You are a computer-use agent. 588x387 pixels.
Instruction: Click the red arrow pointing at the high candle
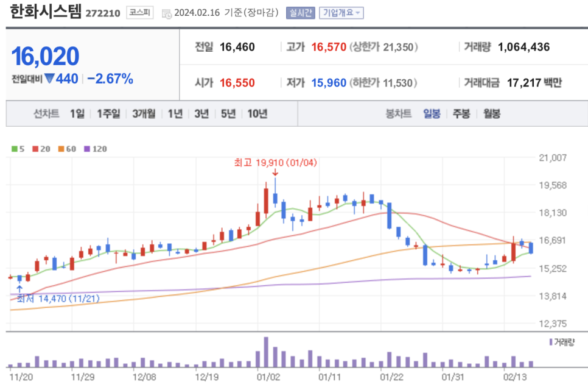pyautogui.click(x=275, y=172)
